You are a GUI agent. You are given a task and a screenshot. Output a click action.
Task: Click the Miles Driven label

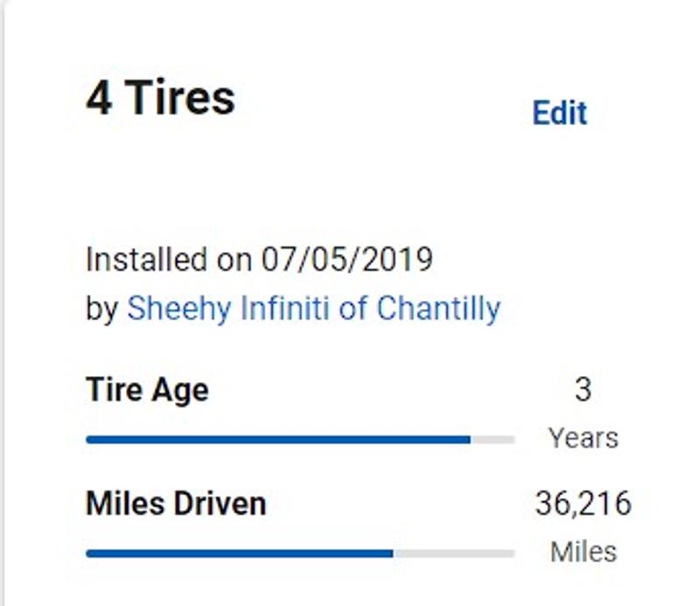[x=175, y=504]
